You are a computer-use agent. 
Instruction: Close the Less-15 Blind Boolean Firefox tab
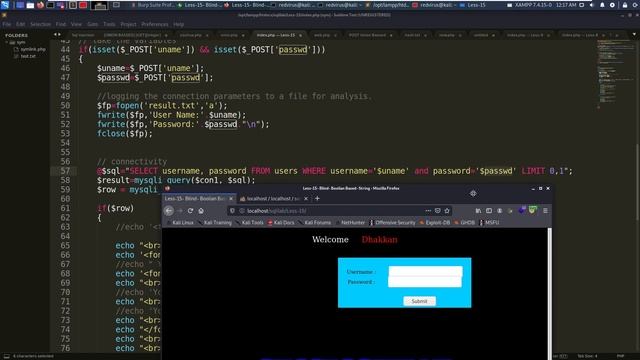point(231,198)
